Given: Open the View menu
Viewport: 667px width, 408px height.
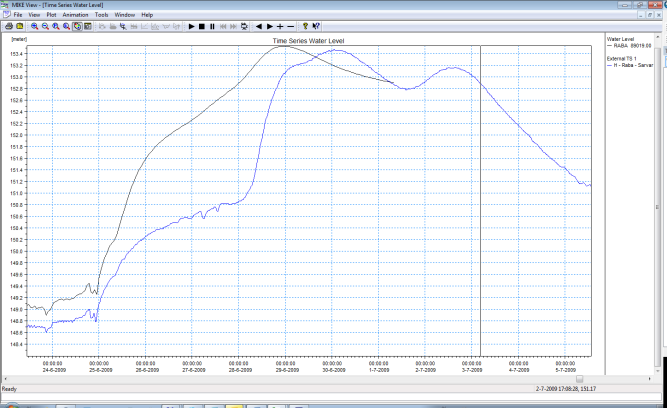Looking at the screenshot, I should pyautogui.click(x=34, y=15).
